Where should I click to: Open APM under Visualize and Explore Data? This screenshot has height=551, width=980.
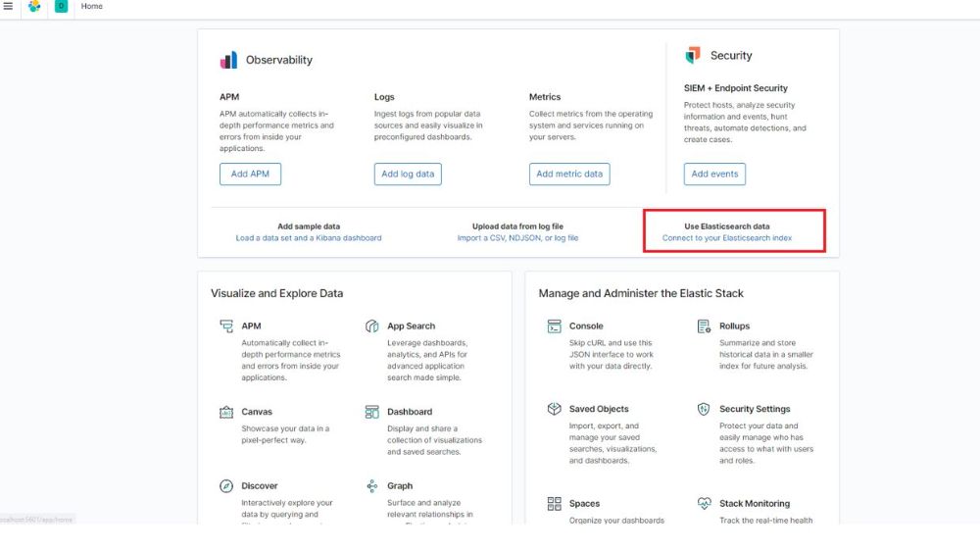(251, 326)
